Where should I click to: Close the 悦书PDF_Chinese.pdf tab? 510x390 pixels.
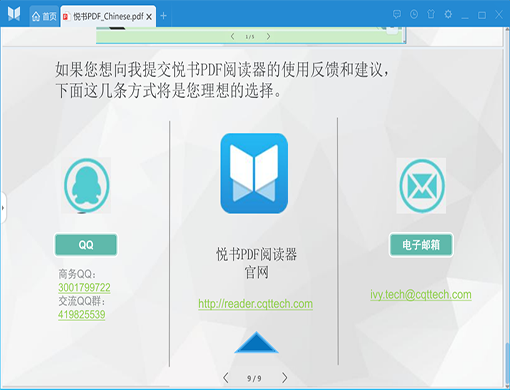[x=149, y=17]
